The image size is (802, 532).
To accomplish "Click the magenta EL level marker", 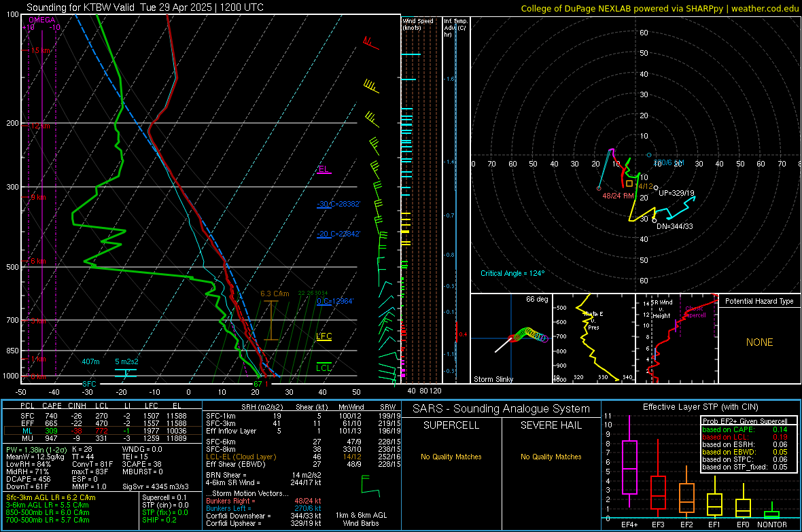I will (324, 169).
